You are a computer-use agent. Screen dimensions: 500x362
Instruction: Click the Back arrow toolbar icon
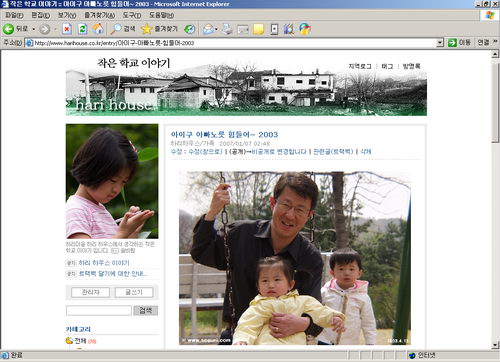(8, 29)
